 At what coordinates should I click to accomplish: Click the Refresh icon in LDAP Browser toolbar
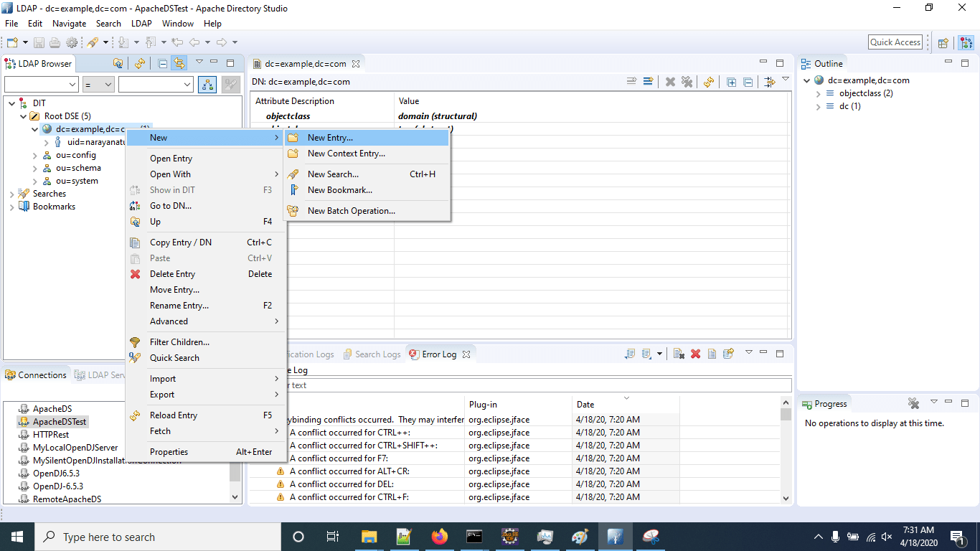click(x=140, y=63)
